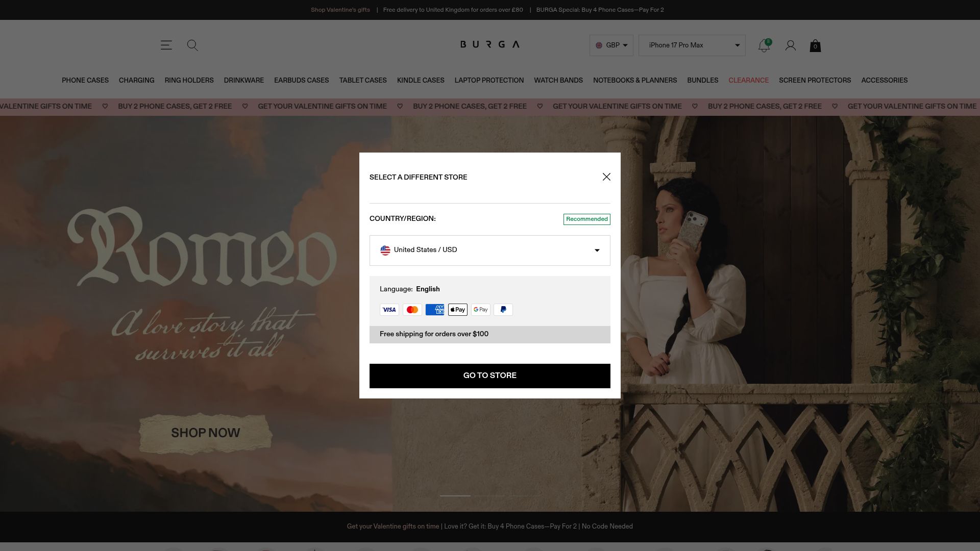Click the Apple Pay payment icon
980x551 pixels.
458,310
